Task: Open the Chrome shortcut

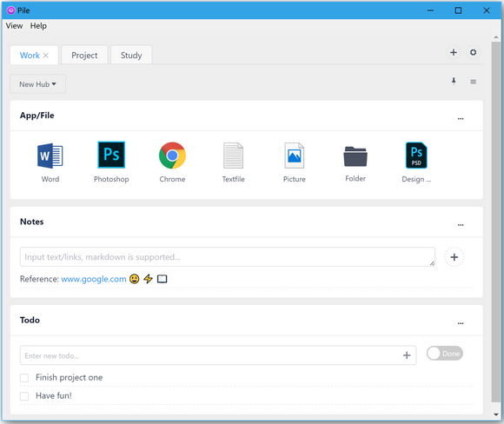Action: [172, 156]
